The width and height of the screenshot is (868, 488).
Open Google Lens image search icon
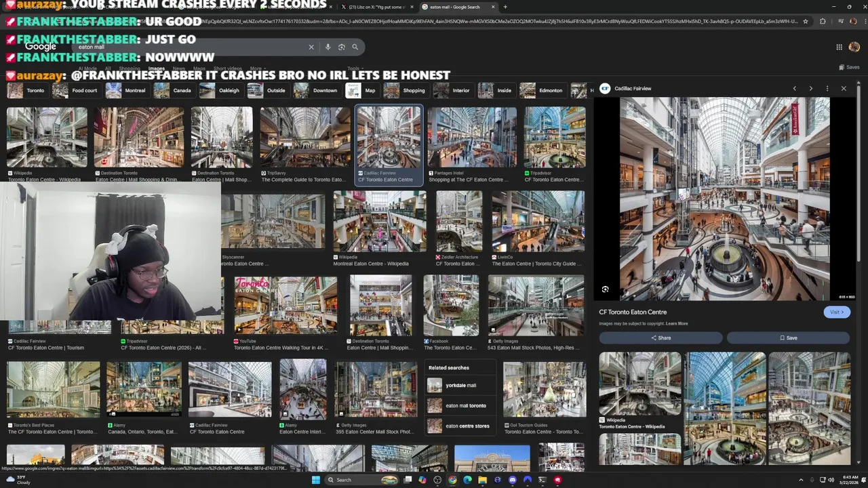point(341,47)
